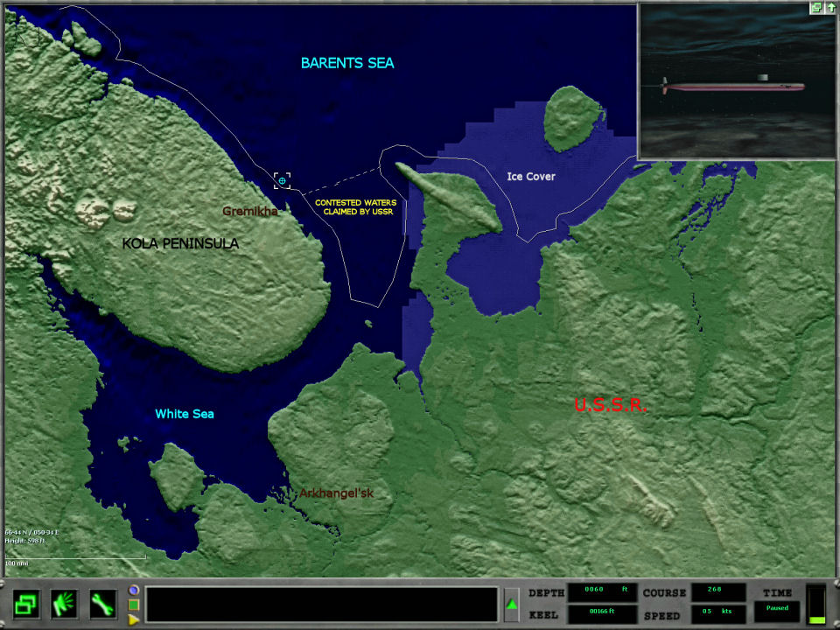Image resolution: width=840 pixels, height=630 pixels.
Task: Toggle the Paused time display
Action: 777,610
